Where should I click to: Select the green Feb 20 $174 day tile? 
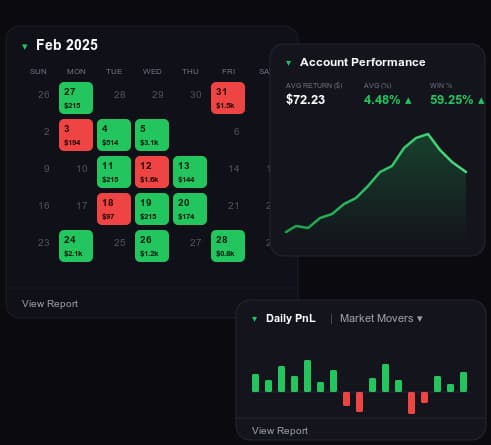pos(190,209)
